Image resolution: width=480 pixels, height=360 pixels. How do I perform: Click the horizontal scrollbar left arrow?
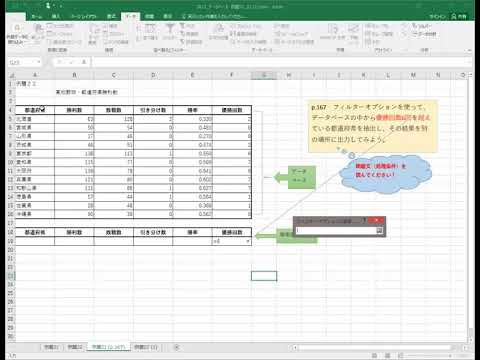point(295,347)
